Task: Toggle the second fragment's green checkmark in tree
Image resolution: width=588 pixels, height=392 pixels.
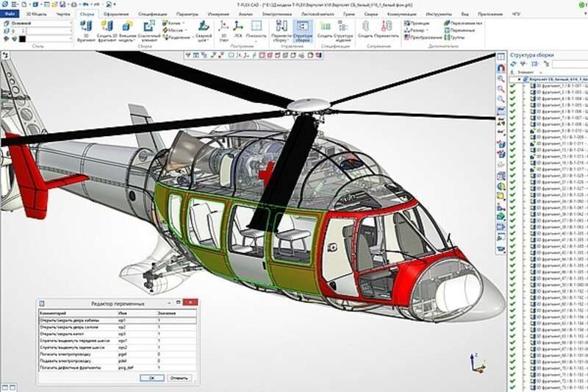Action: (x=512, y=93)
